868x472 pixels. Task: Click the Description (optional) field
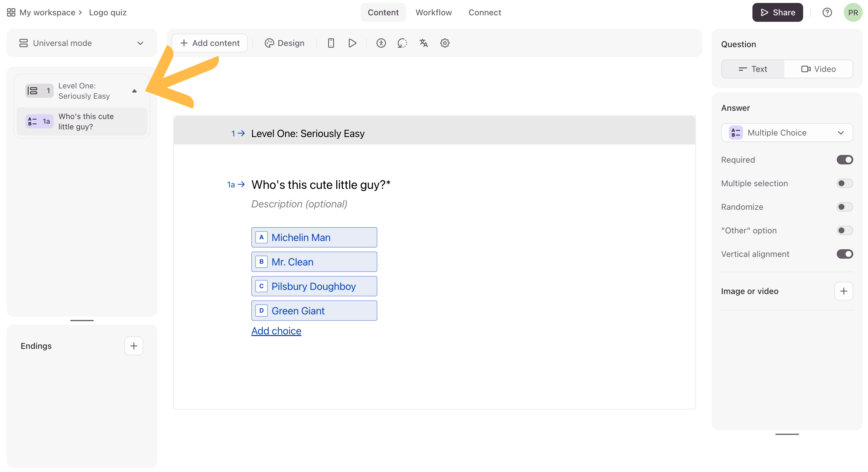pos(299,204)
